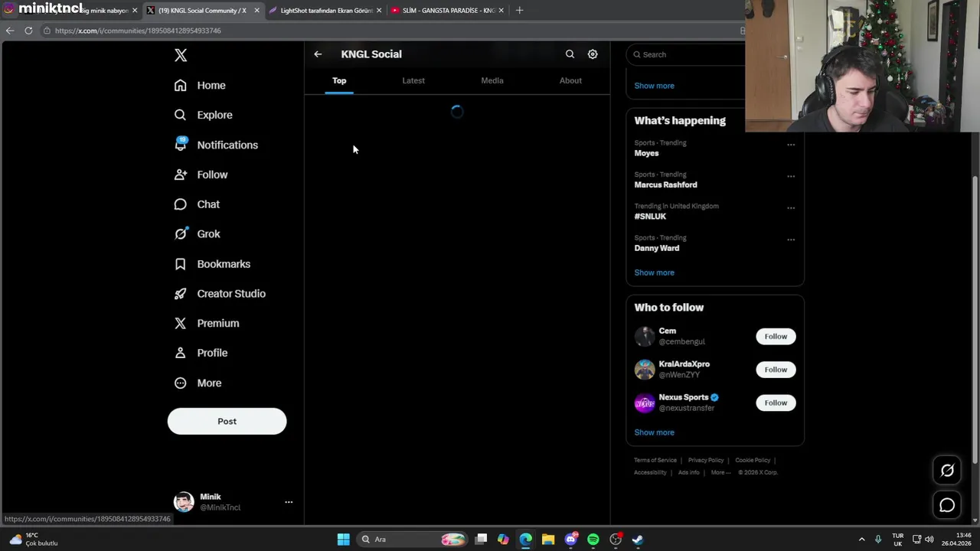Show more trends under What's happening

654,272
